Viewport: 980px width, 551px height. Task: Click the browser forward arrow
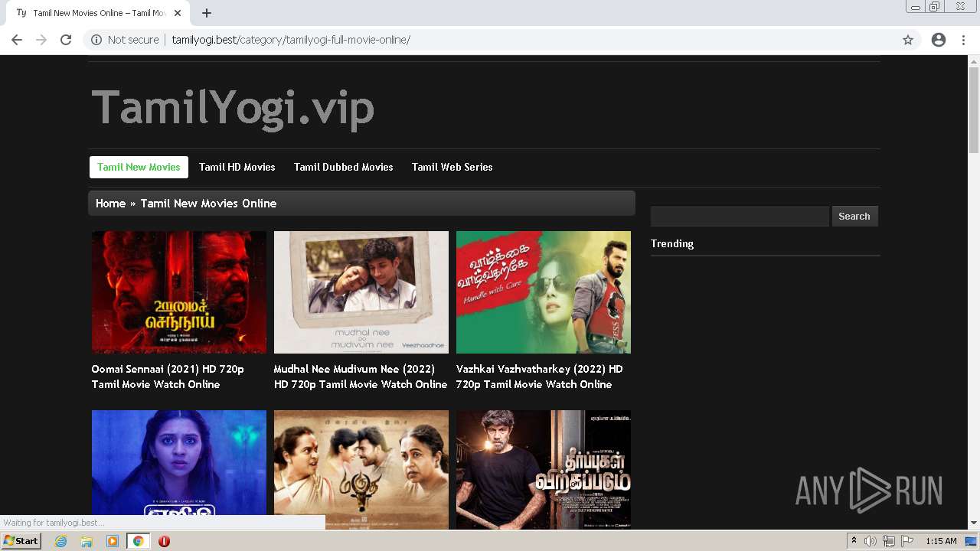click(x=41, y=40)
